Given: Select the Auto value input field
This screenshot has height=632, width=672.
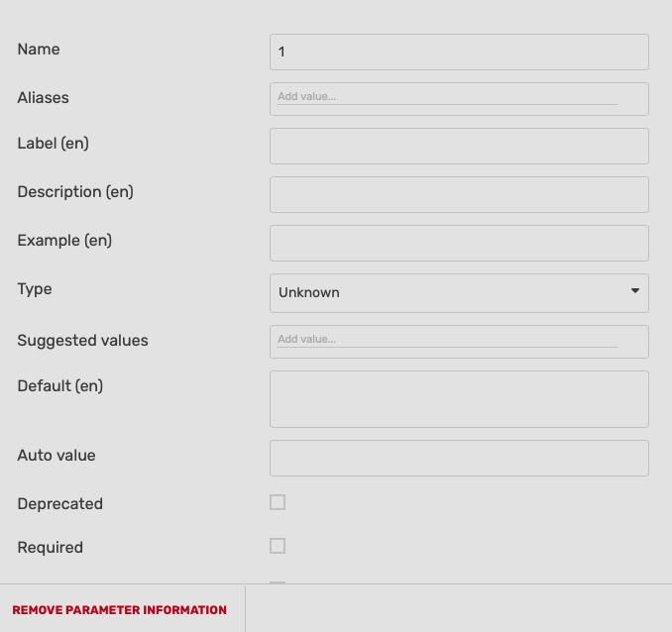Looking at the screenshot, I should [459, 458].
